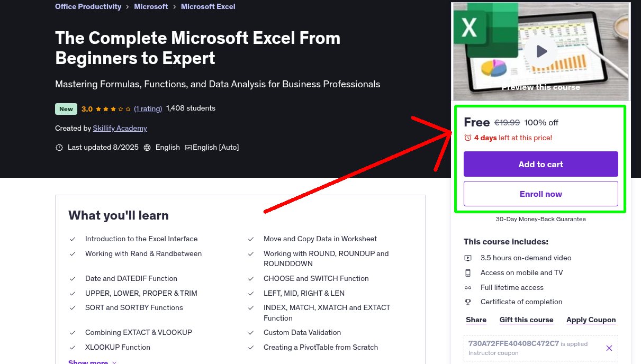Click the checkmark beside Combining EXTACT & VLOOKUP

coord(73,333)
